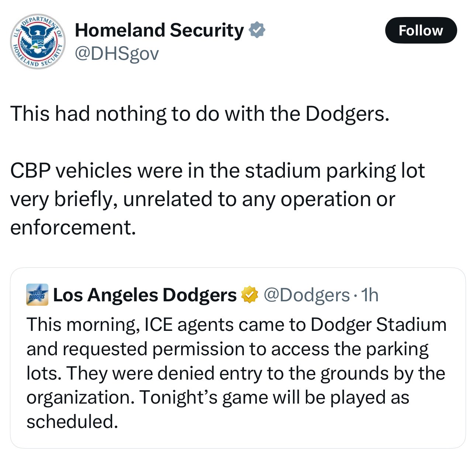Click the Dodgers profile avatar in quoted tweet
Screen dimensions: 476x459
click(x=37, y=295)
